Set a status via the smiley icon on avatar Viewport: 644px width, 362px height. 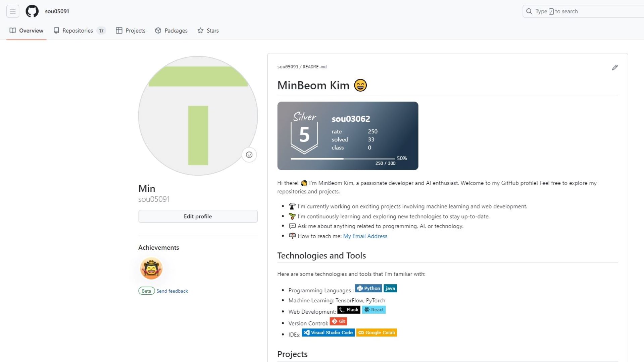coord(249,155)
